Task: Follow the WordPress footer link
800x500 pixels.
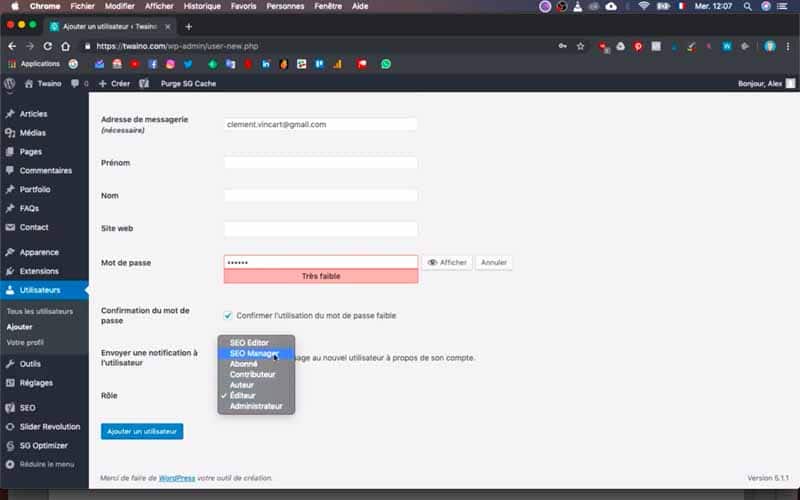Action: coord(177,478)
